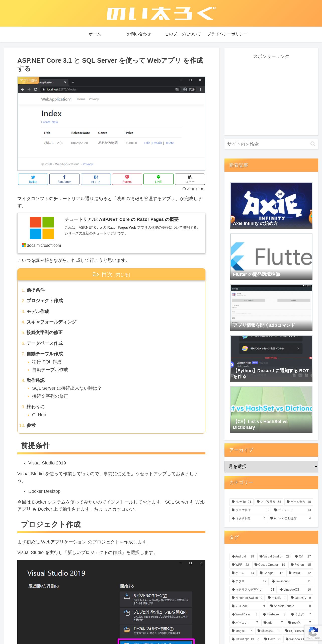
Task: Open the How To category tag
Action: click(241, 502)
